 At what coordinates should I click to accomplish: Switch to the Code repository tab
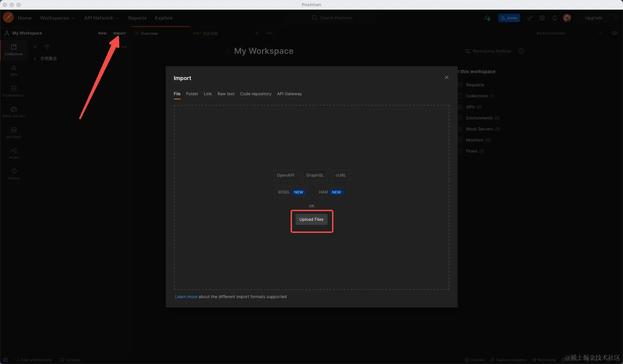tap(256, 94)
